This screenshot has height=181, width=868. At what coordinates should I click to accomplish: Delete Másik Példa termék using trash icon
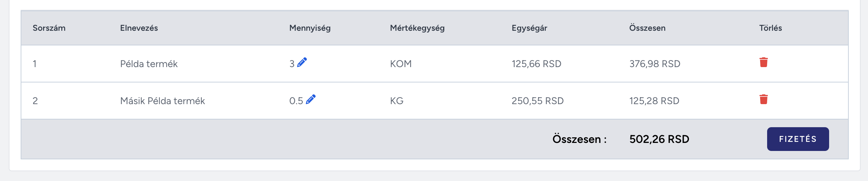[764, 99]
